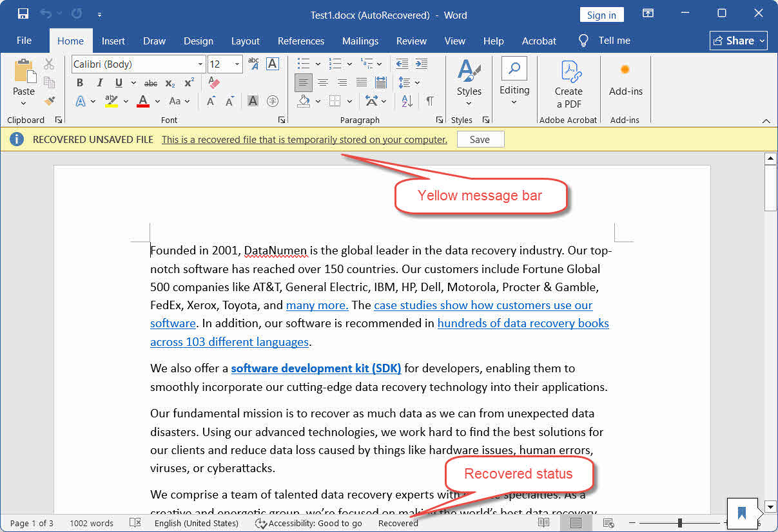This screenshot has width=778, height=532.
Task: Open the Font dialog launcher
Action: tap(282, 120)
